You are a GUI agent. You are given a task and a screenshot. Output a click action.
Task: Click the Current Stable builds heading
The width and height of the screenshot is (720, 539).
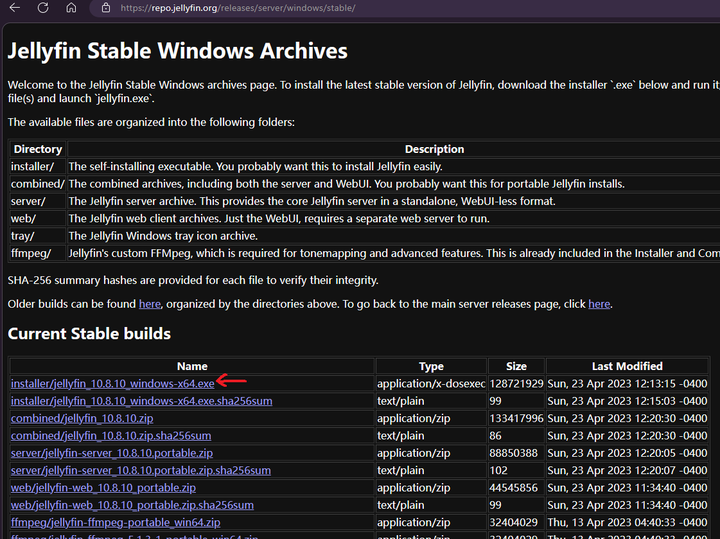click(89, 333)
